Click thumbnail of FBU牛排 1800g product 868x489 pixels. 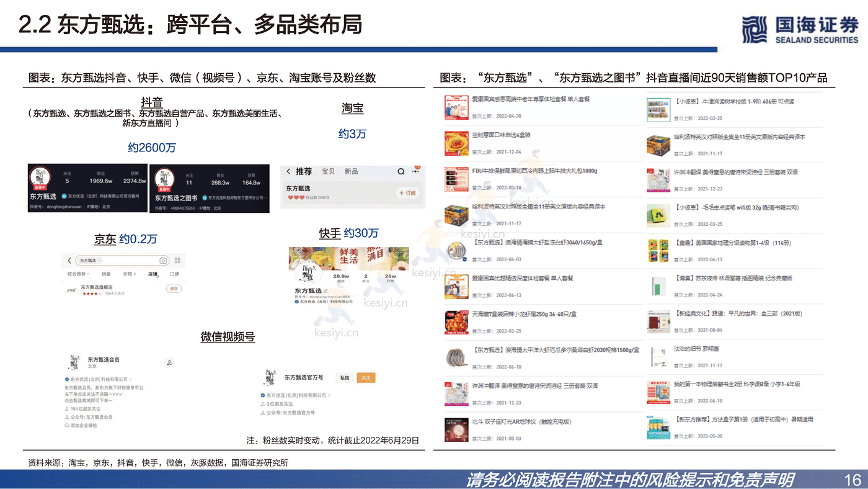coord(456,179)
